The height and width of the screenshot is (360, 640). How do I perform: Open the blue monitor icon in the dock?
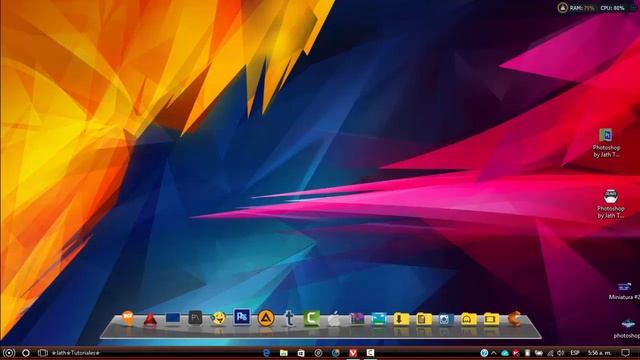(x=173, y=318)
